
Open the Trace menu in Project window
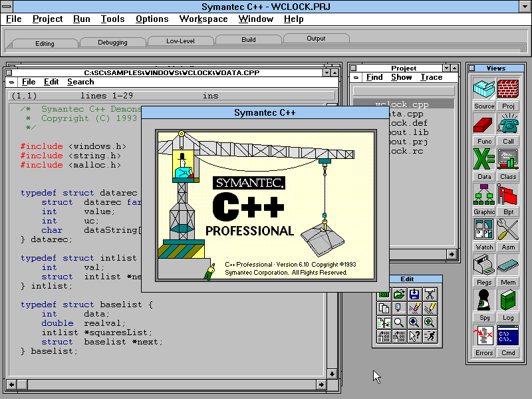tap(431, 77)
